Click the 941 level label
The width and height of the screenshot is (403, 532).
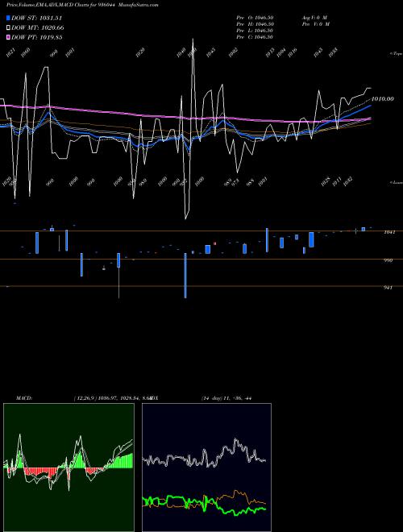[388, 288]
